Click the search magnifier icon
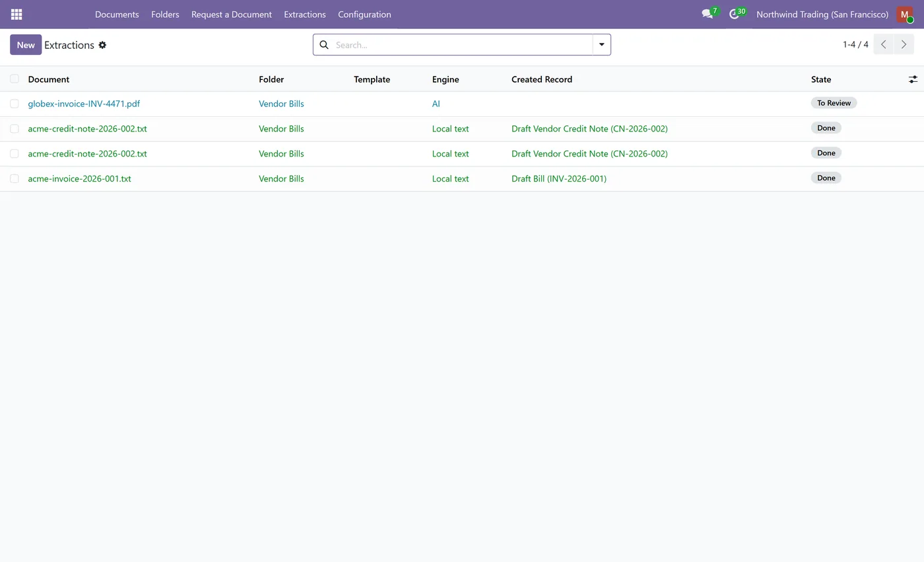This screenshot has width=924, height=562. 324,45
